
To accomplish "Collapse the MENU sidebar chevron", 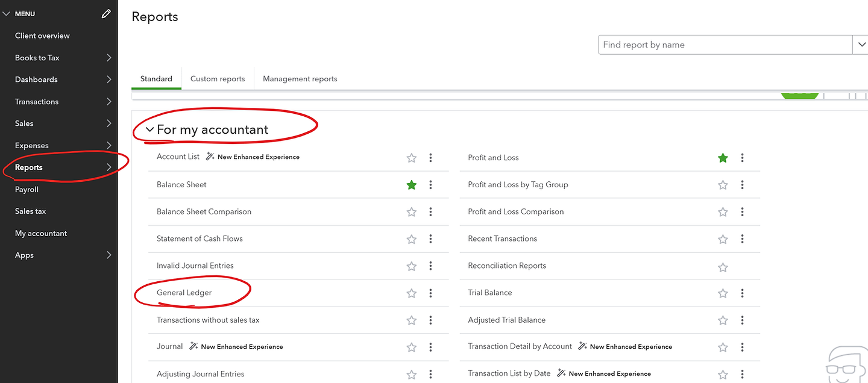I will [7, 13].
